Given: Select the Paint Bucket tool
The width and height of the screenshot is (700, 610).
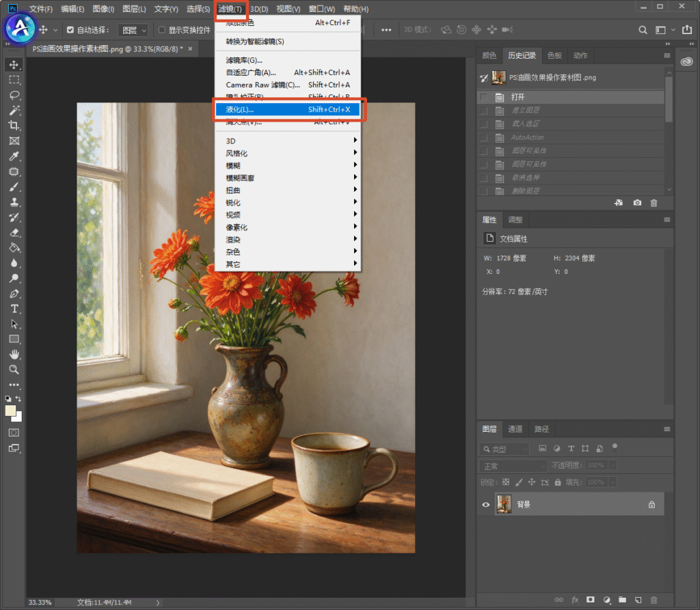Looking at the screenshot, I should click(14, 248).
